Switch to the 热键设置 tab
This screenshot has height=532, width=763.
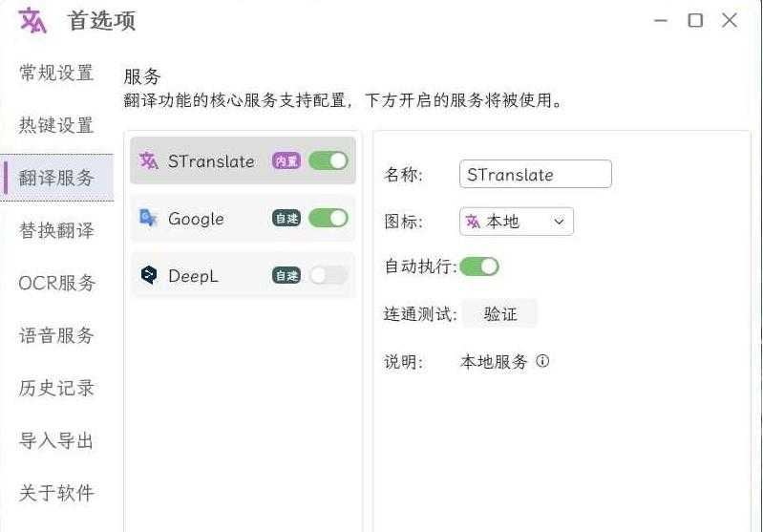pos(56,125)
